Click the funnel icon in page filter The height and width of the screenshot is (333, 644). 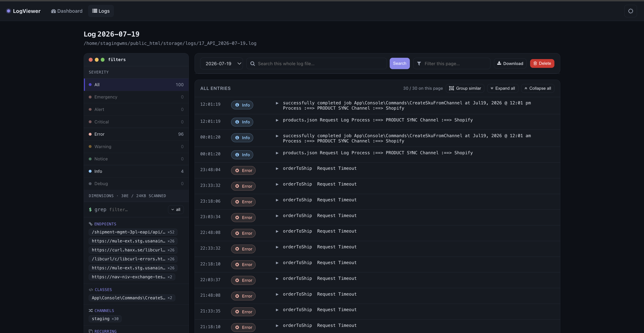[x=419, y=64]
